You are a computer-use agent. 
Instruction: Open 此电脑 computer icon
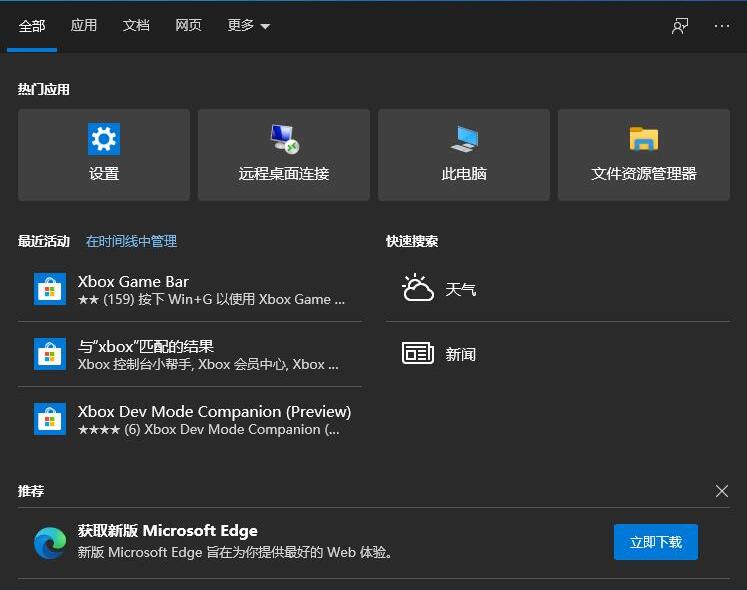pyautogui.click(x=464, y=139)
